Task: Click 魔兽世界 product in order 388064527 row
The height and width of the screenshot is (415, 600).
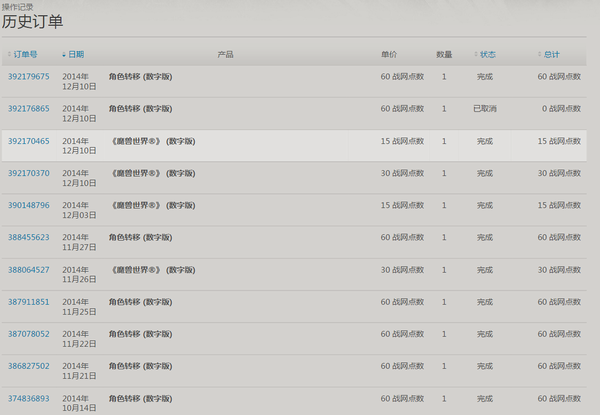Action: (153, 270)
